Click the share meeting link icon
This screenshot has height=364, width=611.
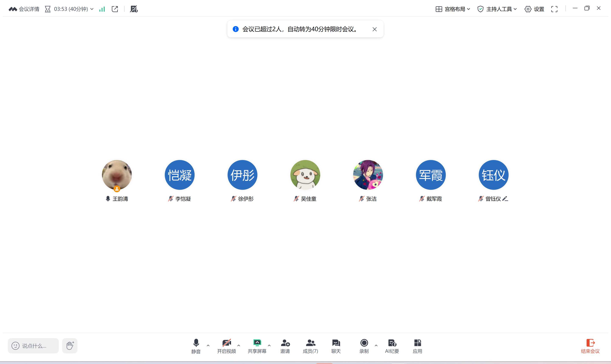(115, 9)
